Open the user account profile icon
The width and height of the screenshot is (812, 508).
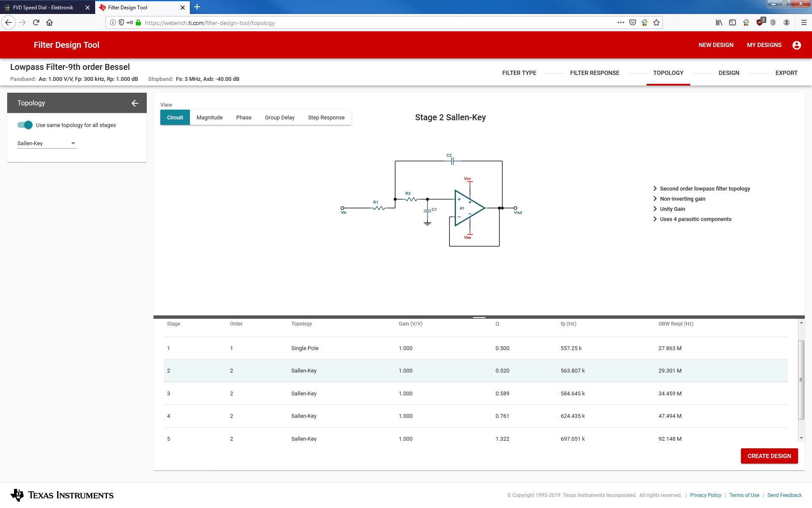click(796, 45)
